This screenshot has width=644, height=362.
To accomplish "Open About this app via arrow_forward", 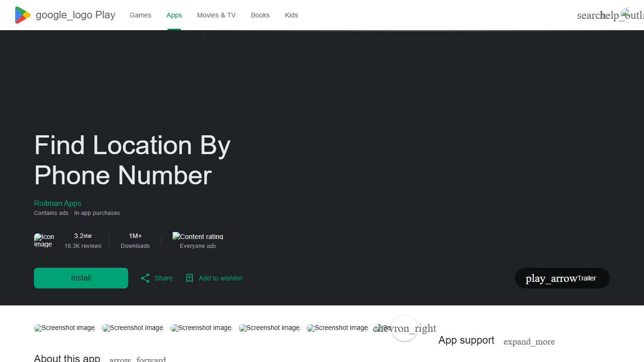I will coord(137,358).
